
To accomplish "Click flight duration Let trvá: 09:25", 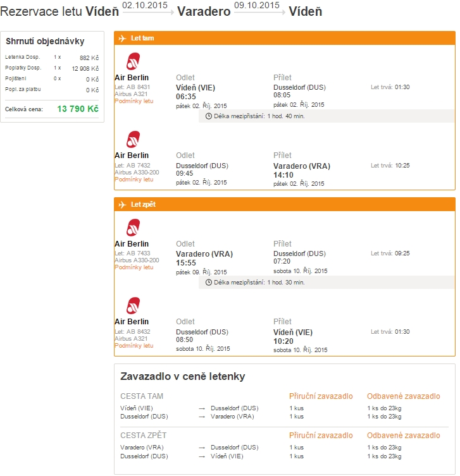I will pyautogui.click(x=390, y=253).
